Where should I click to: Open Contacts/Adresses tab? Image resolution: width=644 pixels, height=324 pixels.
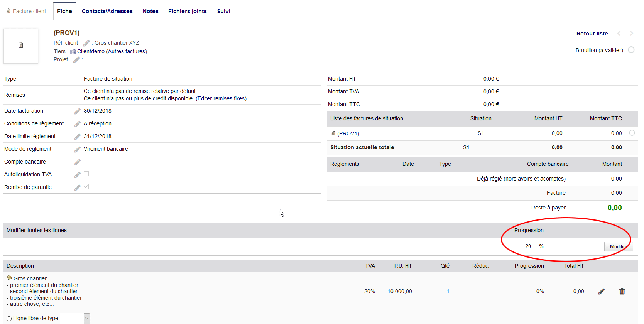coord(107,11)
